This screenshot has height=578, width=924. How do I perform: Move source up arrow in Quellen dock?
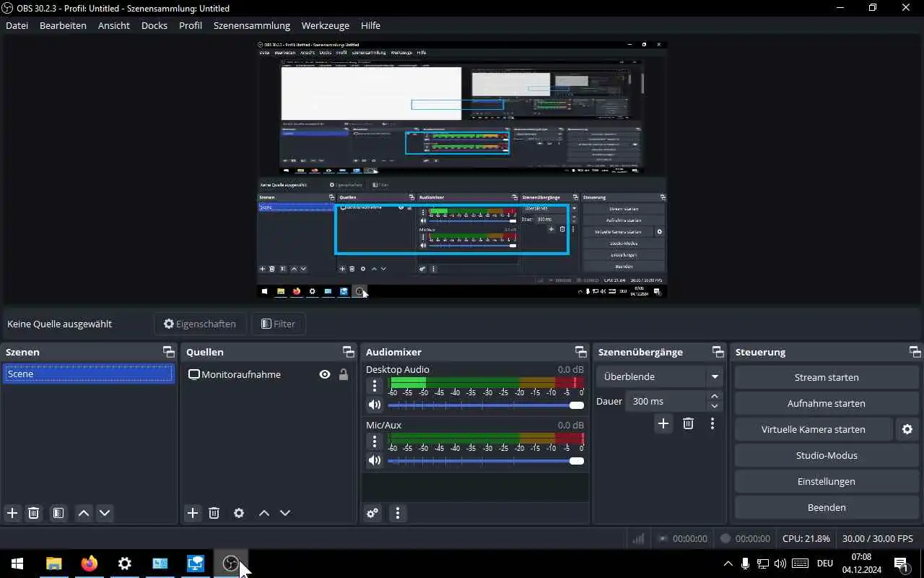[264, 513]
